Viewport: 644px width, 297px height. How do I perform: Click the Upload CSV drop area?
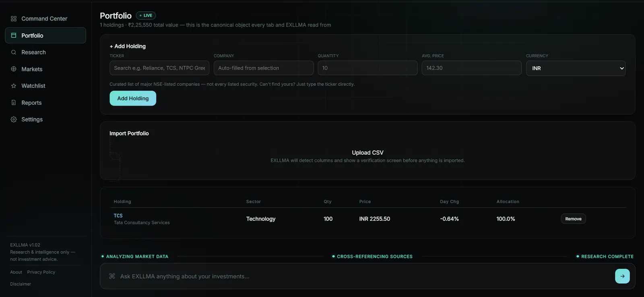click(367, 156)
